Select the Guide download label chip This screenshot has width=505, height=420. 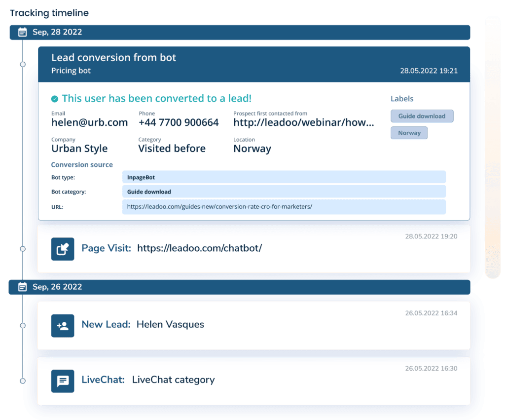[x=422, y=116]
